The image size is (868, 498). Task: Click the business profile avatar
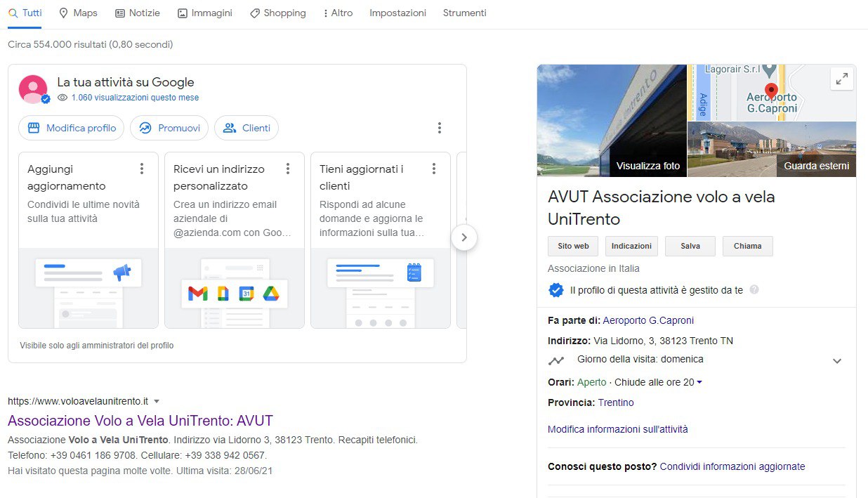(x=33, y=89)
